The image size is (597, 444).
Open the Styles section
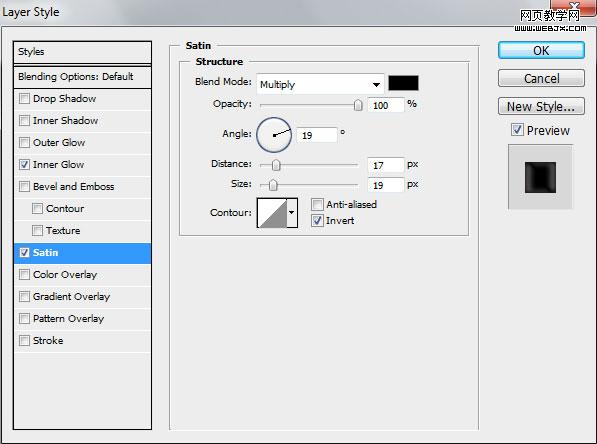click(82, 52)
